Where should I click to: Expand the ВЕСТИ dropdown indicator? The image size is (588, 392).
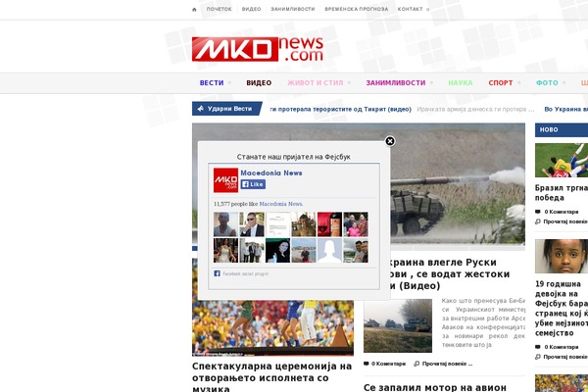[x=229, y=83]
